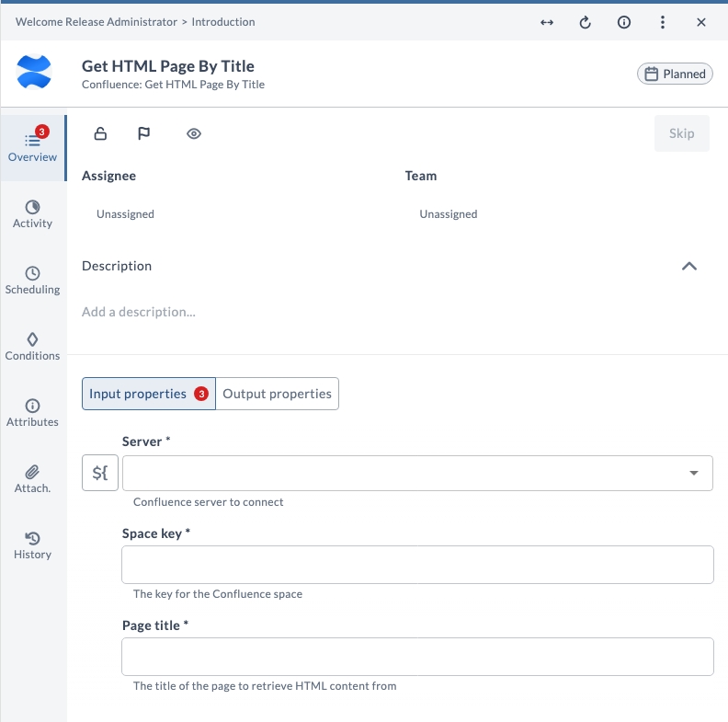
Task: Click the Introduction breadcrumb
Action: coord(223,22)
